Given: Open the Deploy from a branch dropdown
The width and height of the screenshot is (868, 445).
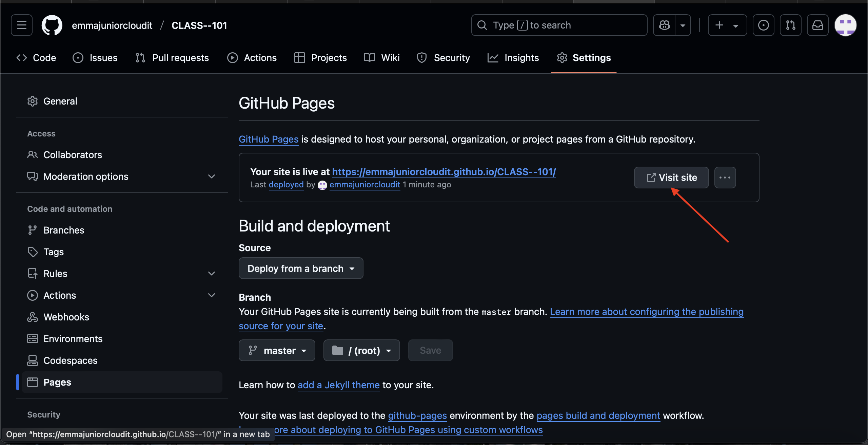Looking at the screenshot, I should (x=301, y=268).
